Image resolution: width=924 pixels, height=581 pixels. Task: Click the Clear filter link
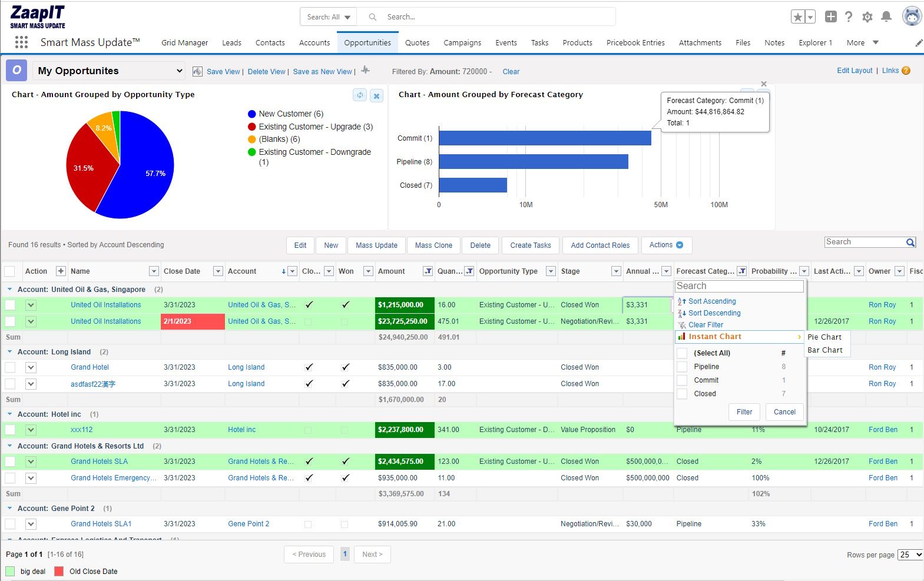coord(511,72)
